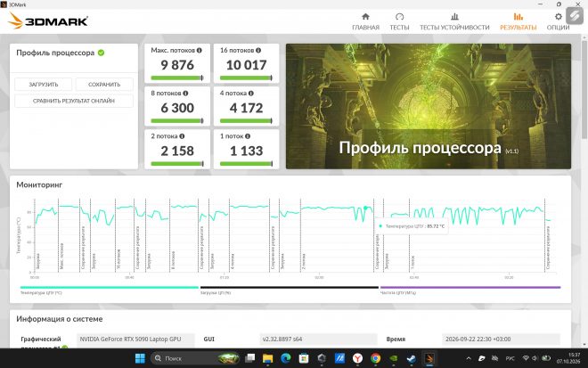Open the taskbar clock and date

click(x=568, y=358)
